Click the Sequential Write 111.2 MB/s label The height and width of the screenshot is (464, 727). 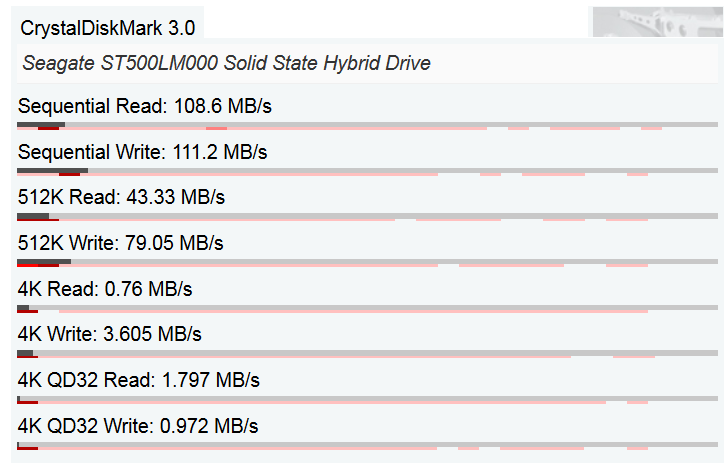click(x=142, y=152)
